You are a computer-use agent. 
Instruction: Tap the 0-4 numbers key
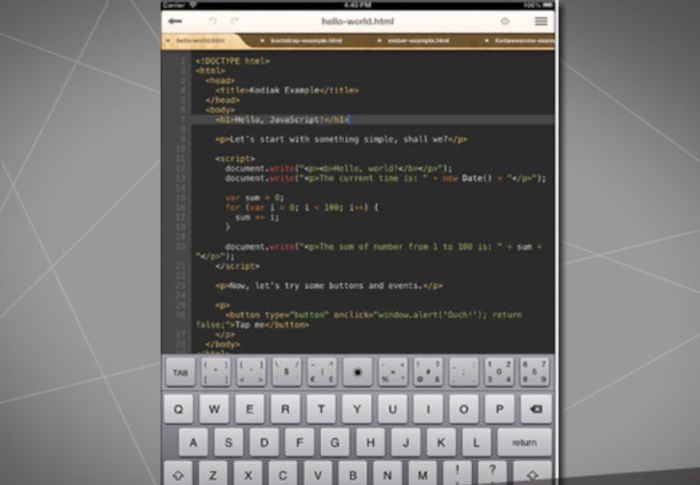[x=499, y=372]
